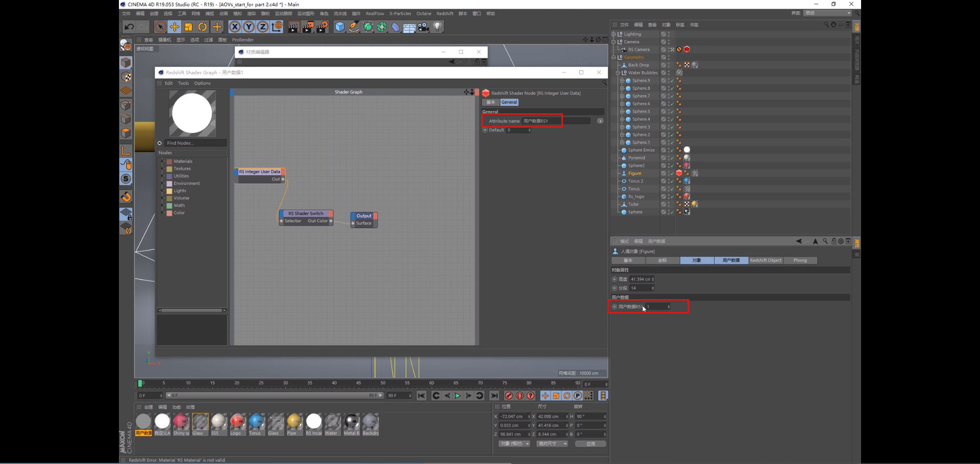The image size is (980, 464).
Task: Expand the Sphere.1 object
Action: coord(622,142)
